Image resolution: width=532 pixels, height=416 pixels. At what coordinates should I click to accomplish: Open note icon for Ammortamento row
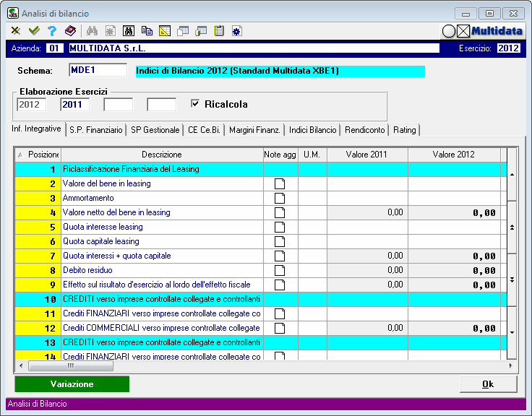(280, 199)
